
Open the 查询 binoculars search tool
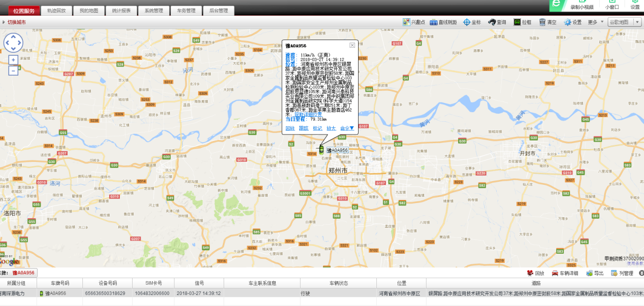pyautogui.click(x=492, y=22)
